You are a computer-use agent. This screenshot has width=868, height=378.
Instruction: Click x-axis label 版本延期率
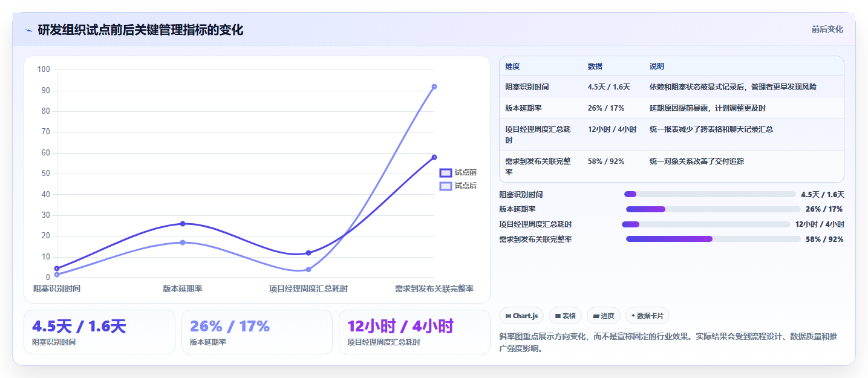pyautogui.click(x=183, y=288)
